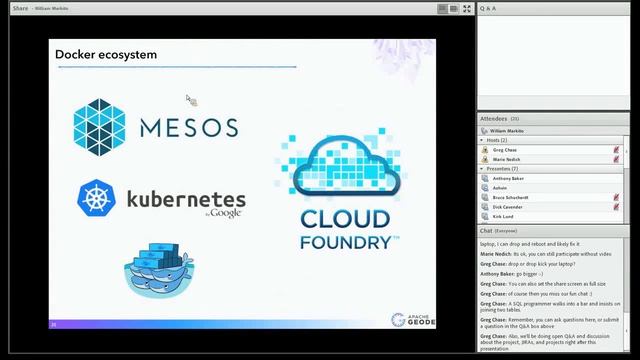Click the Q & A pod content area
The height and width of the screenshot is (360, 640).
[553, 55]
